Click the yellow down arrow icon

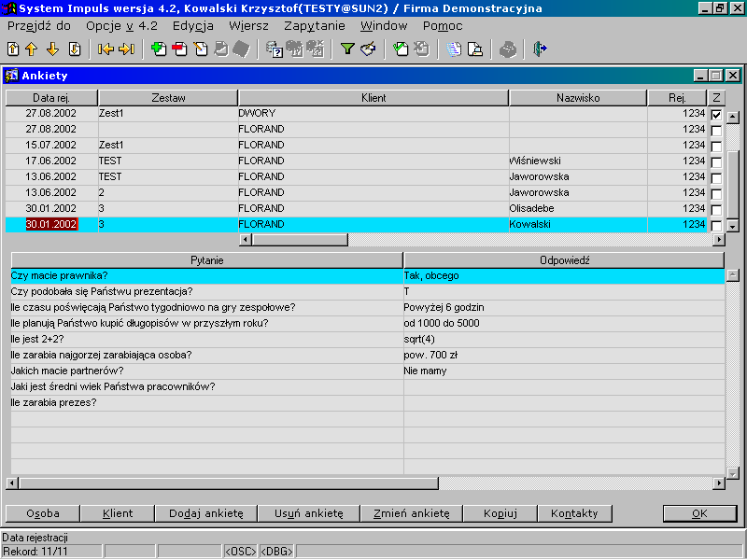53,49
